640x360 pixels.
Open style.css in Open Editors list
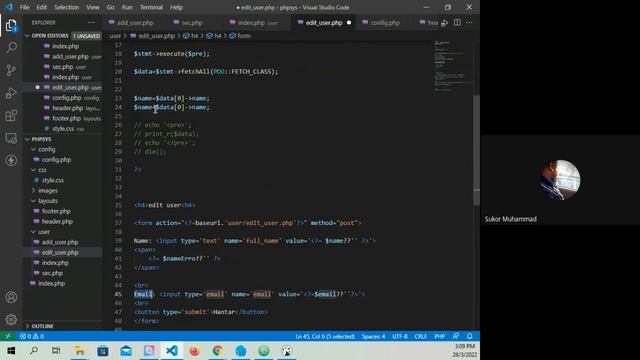(x=63, y=129)
